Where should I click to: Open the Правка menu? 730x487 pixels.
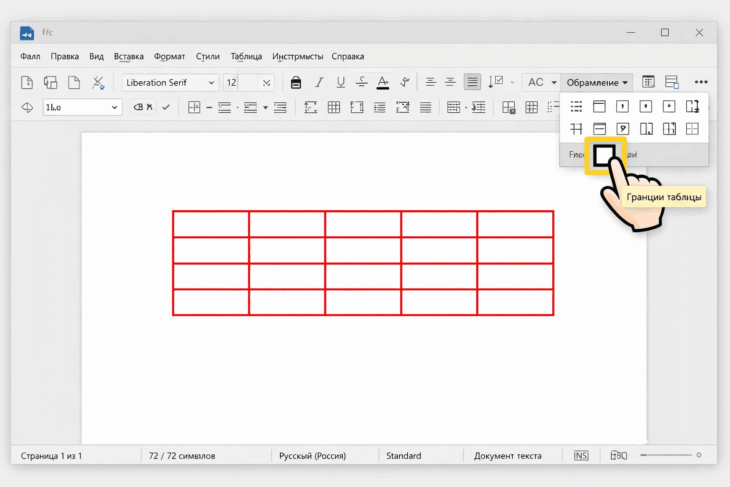tap(65, 56)
